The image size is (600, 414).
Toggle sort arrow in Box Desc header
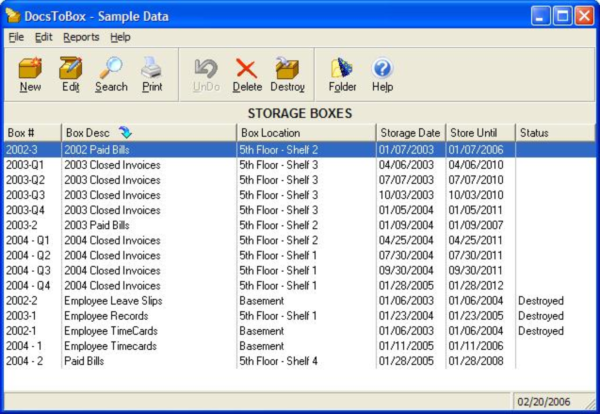[x=125, y=132]
